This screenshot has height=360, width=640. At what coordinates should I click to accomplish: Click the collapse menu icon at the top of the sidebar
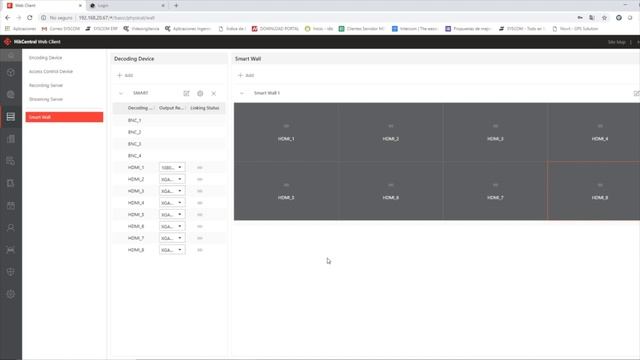[11, 56]
